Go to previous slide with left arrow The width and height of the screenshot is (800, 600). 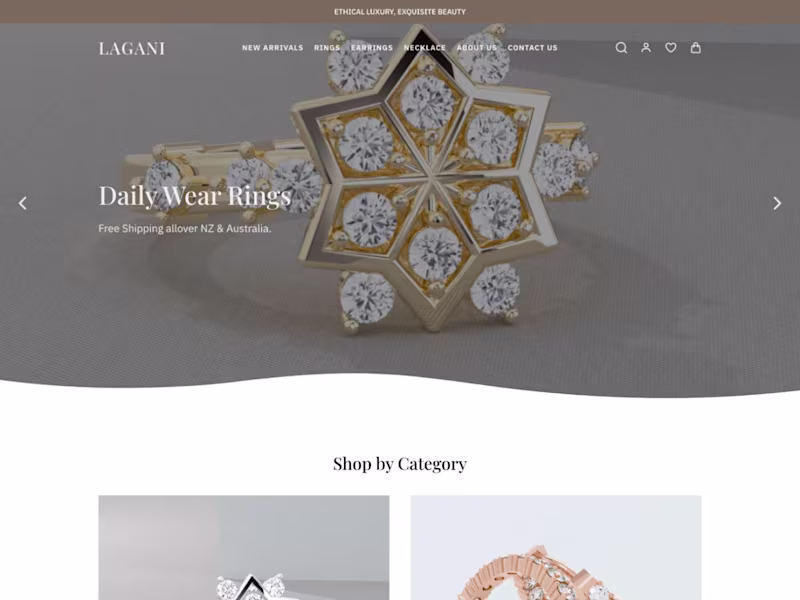[x=22, y=203]
